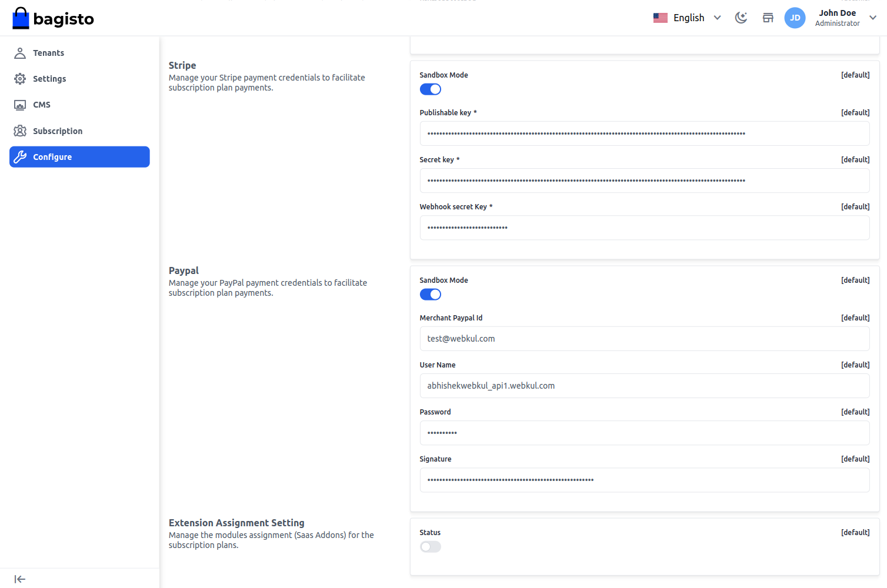The height and width of the screenshot is (588, 887).
Task: Toggle Stripe Sandbox Mode switch
Action: tap(431, 89)
